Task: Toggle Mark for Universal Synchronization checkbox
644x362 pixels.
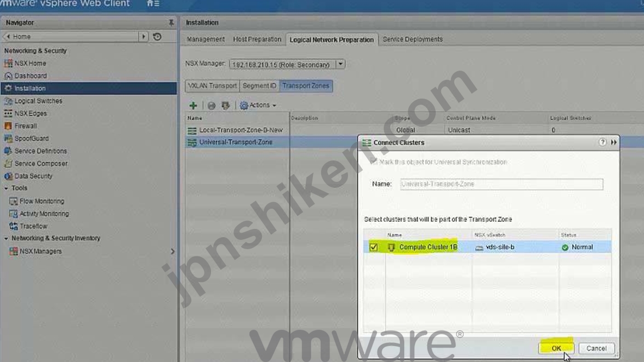Action: click(x=373, y=162)
